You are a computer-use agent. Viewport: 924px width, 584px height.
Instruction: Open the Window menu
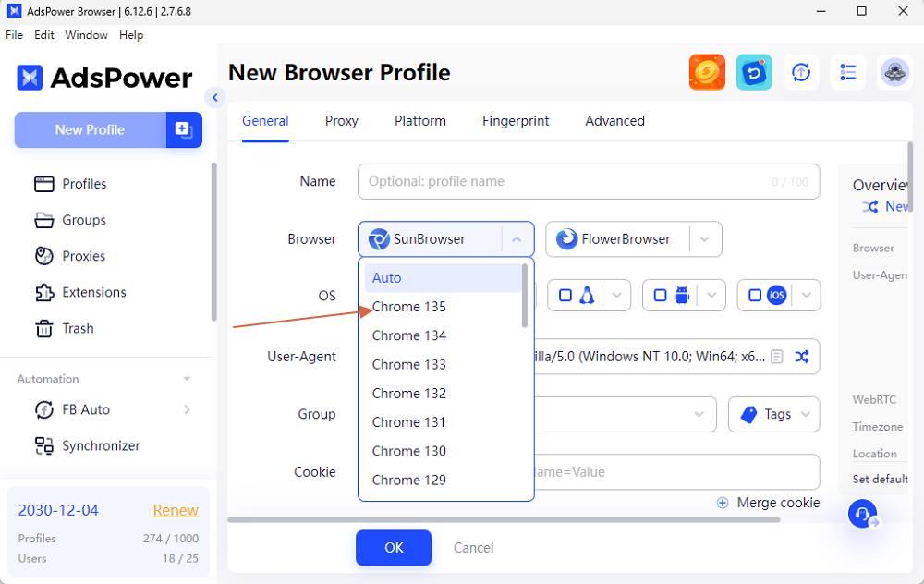(86, 35)
